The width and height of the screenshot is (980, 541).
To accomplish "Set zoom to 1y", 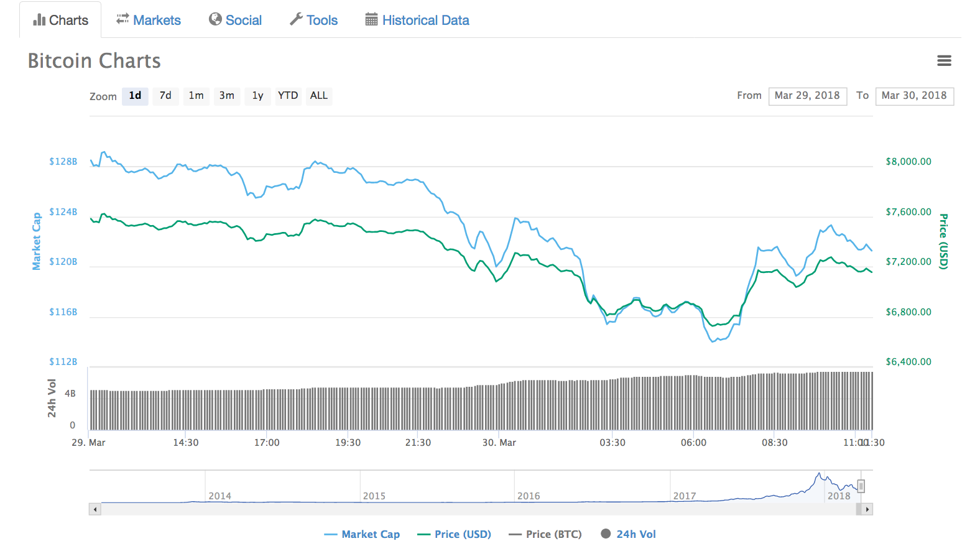I will point(257,96).
